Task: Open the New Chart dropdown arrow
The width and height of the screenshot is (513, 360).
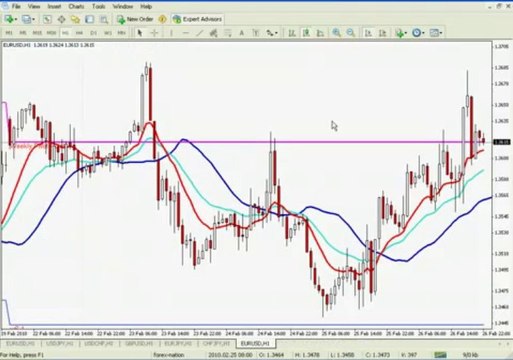Action: coord(16,20)
